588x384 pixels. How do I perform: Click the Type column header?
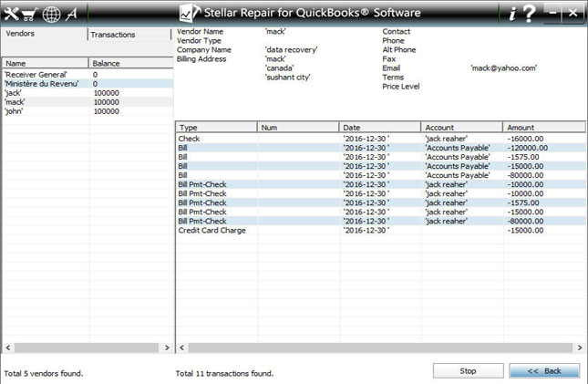point(216,128)
